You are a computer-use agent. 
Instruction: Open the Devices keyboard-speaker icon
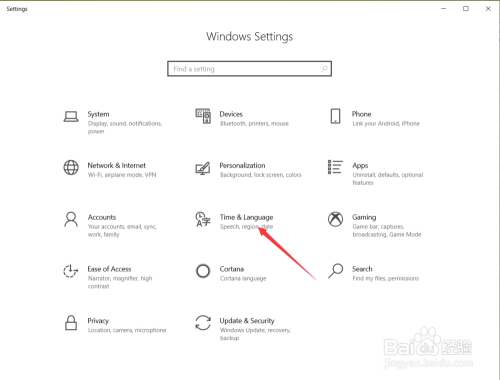203,116
